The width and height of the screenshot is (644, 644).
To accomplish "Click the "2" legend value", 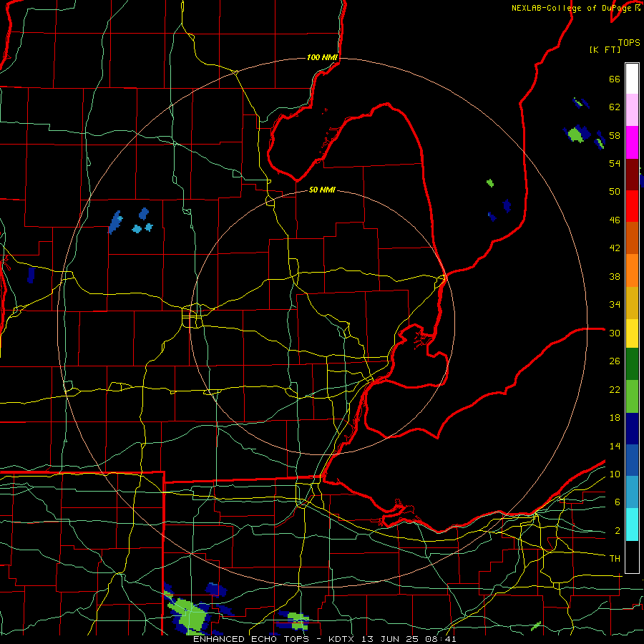I will [x=618, y=531].
